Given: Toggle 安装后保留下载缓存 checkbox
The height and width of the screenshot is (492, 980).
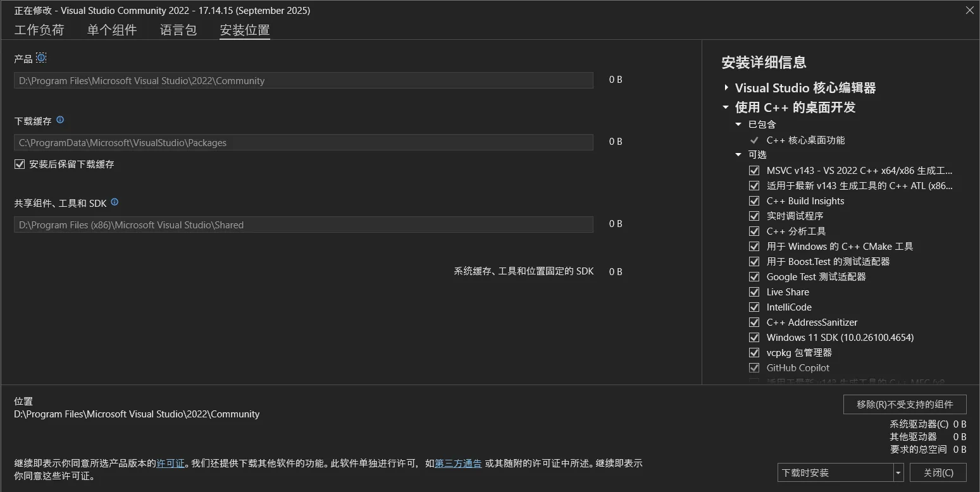Looking at the screenshot, I should point(20,164).
